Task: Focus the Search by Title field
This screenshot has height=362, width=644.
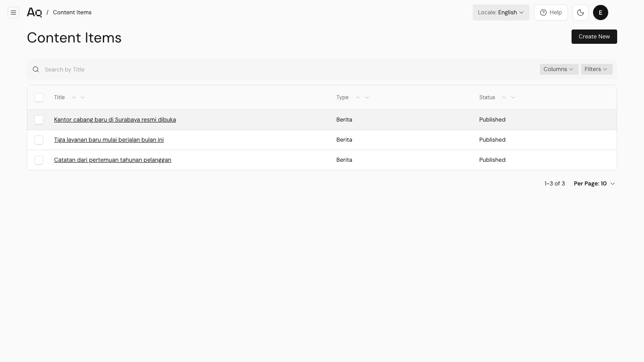Action: point(288,69)
